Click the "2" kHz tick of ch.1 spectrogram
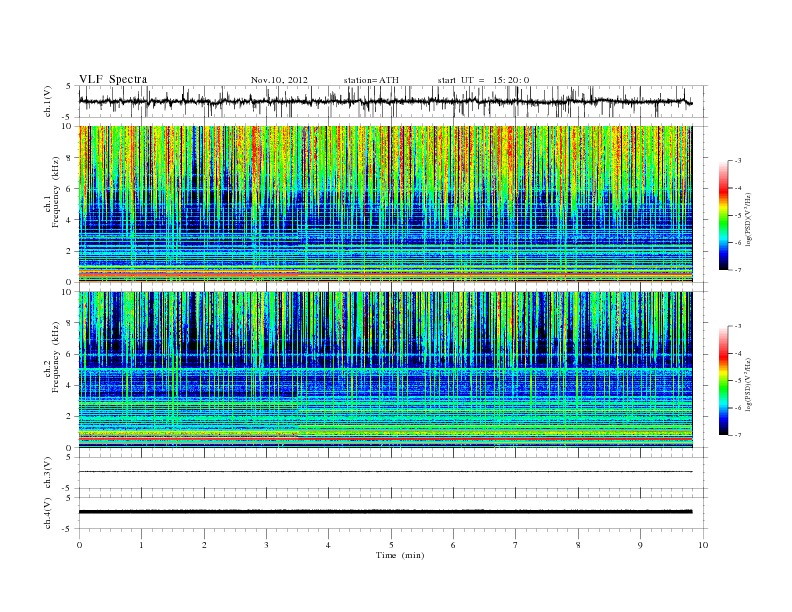 (x=69, y=251)
